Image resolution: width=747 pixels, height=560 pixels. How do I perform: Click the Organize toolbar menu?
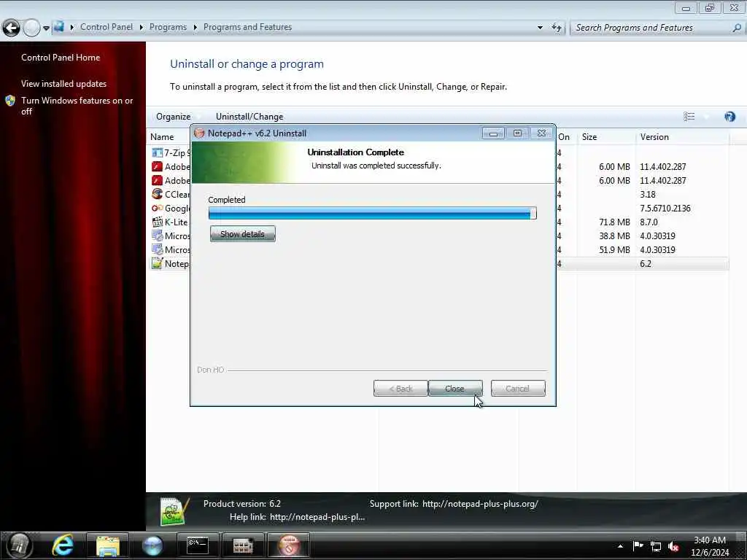174,117
